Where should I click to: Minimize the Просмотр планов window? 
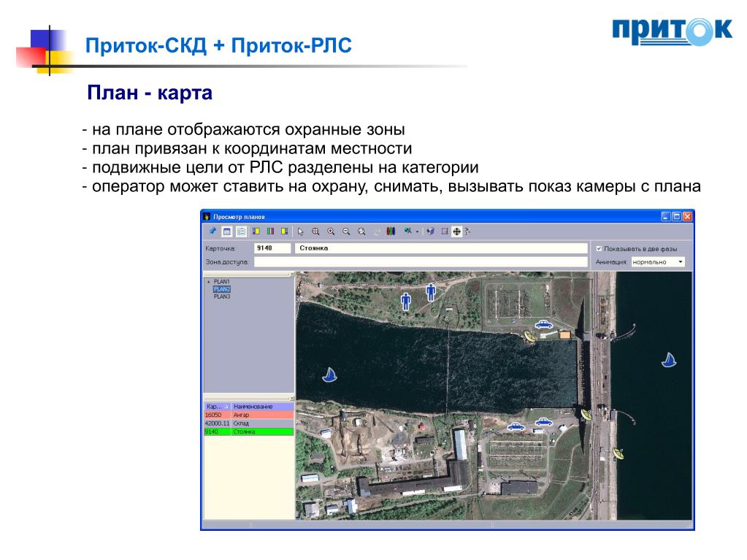(666, 217)
